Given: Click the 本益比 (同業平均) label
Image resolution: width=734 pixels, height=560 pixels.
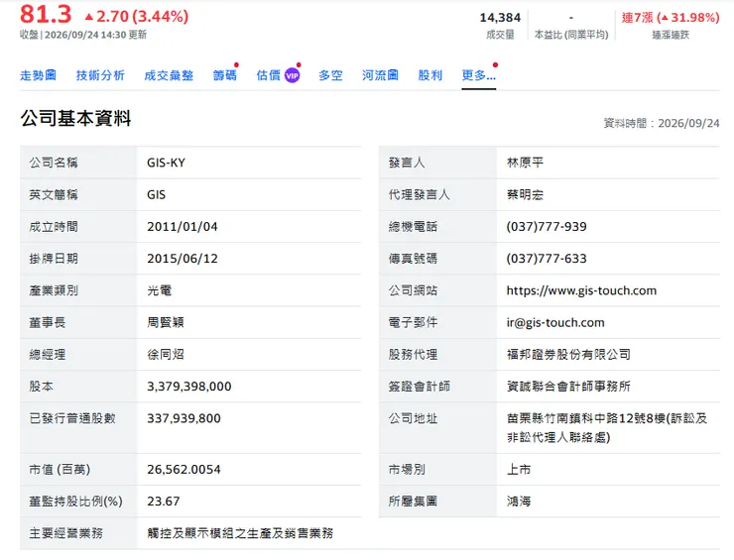Looking at the screenshot, I should point(571,35).
